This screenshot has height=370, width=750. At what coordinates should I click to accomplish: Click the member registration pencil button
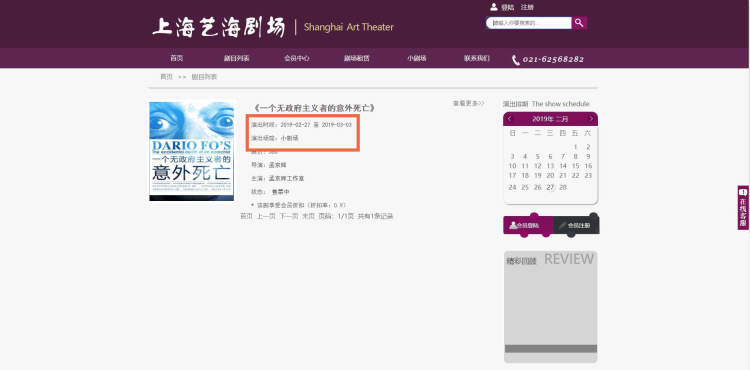[x=576, y=225]
